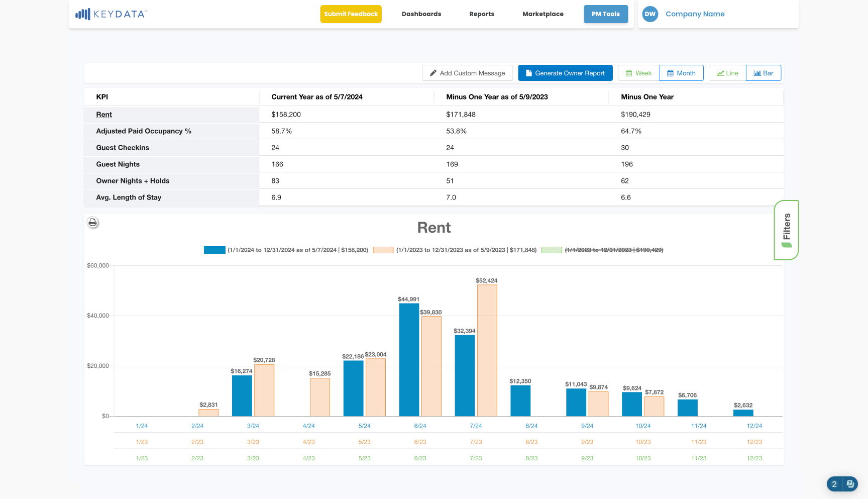This screenshot has width=868, height=499.
Task: Click the pencil icon in Add Custom Message
Action: coord(433,73)
